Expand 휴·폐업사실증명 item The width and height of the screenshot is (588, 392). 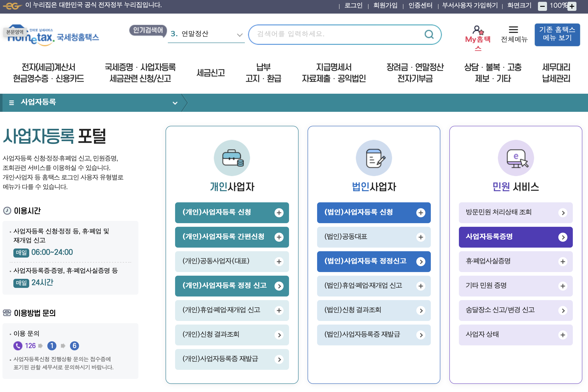tap(563, 261)
